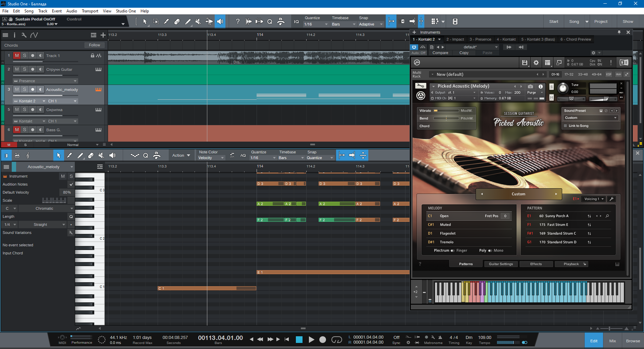Open the Quantize Q icon in arrange toolbar
This screenshot has width=644, height=349.
(270, 21)
